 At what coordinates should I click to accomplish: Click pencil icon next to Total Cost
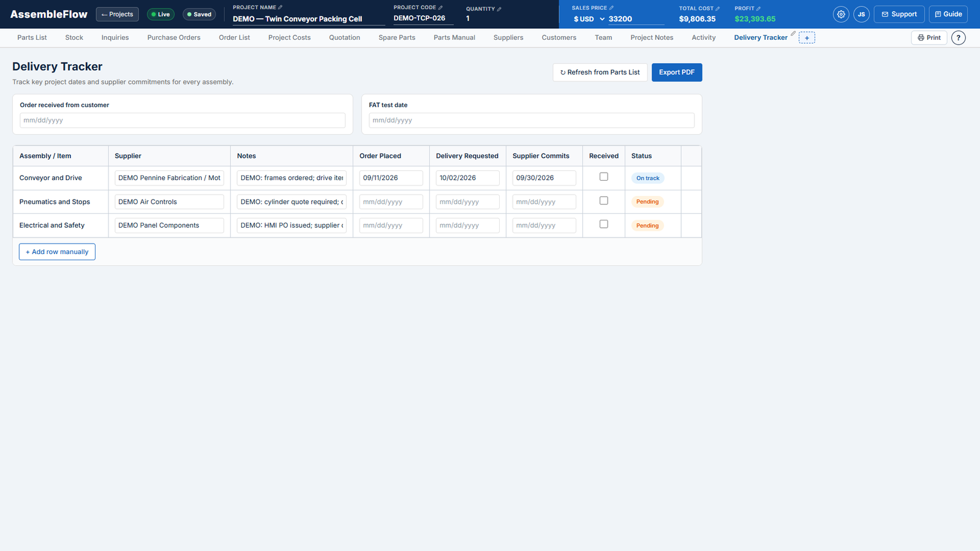718,9
